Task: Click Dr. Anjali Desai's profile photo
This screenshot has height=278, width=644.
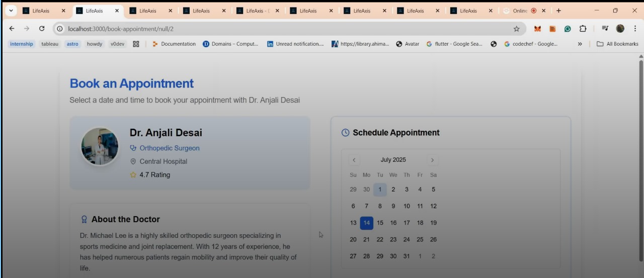Action: (100, 146)
